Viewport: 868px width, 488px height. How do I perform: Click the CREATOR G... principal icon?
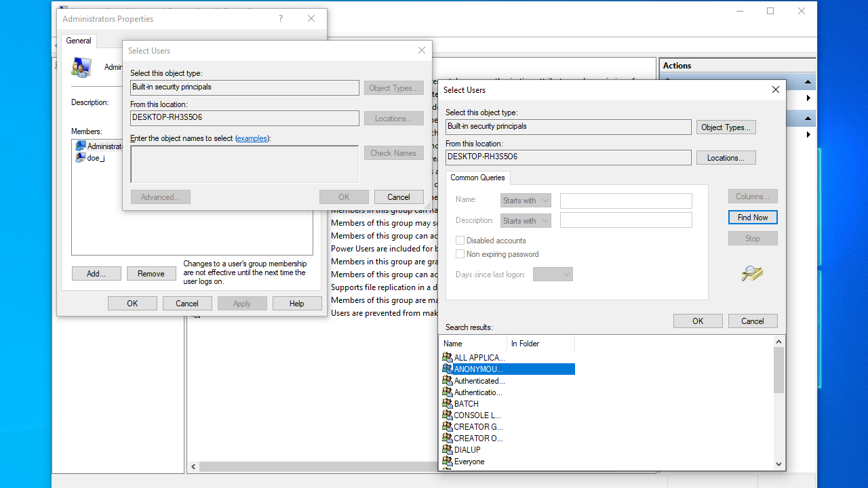pyautogui.click(x=447, y=426)
